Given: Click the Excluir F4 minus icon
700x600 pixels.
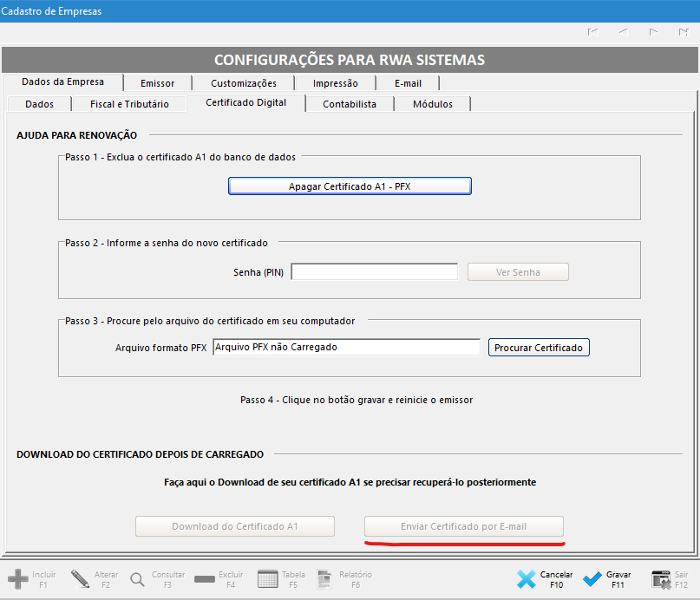Looking at the screenshot, I should 205,579.
